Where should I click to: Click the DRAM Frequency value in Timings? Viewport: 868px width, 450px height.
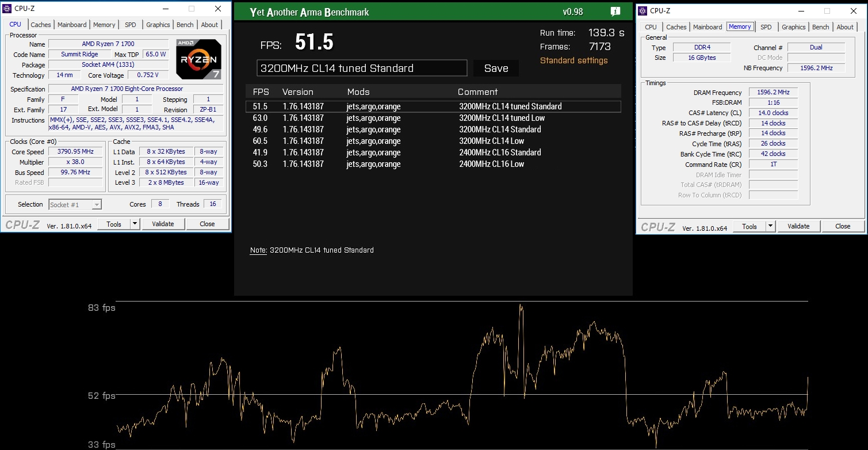(773, 93)
